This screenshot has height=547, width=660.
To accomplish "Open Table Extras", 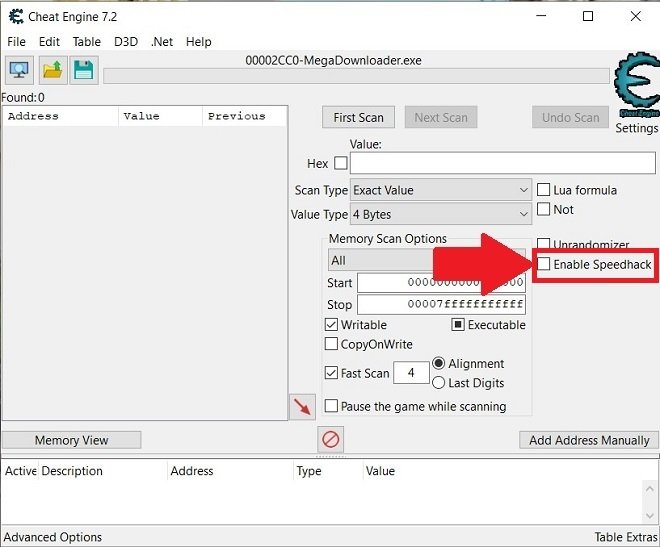I will coord(626,537).
